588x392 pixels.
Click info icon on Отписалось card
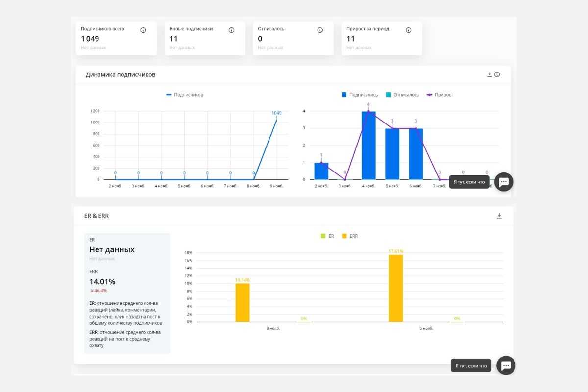320,30
